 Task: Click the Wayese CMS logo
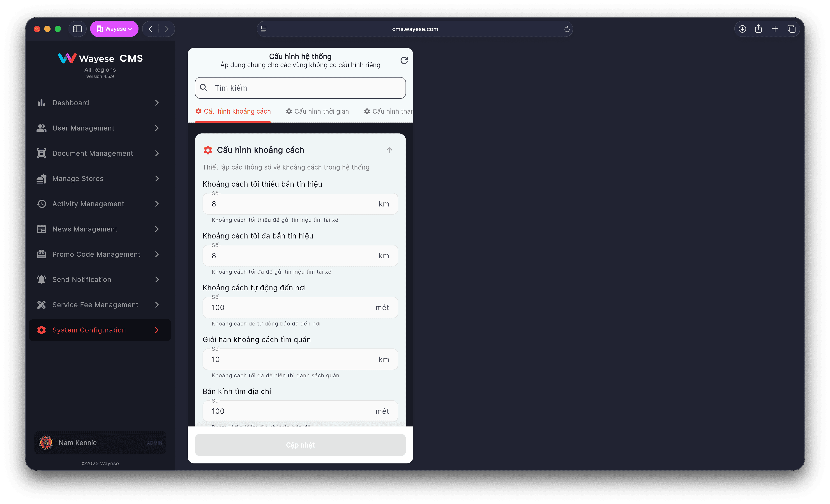coord(100,58)
